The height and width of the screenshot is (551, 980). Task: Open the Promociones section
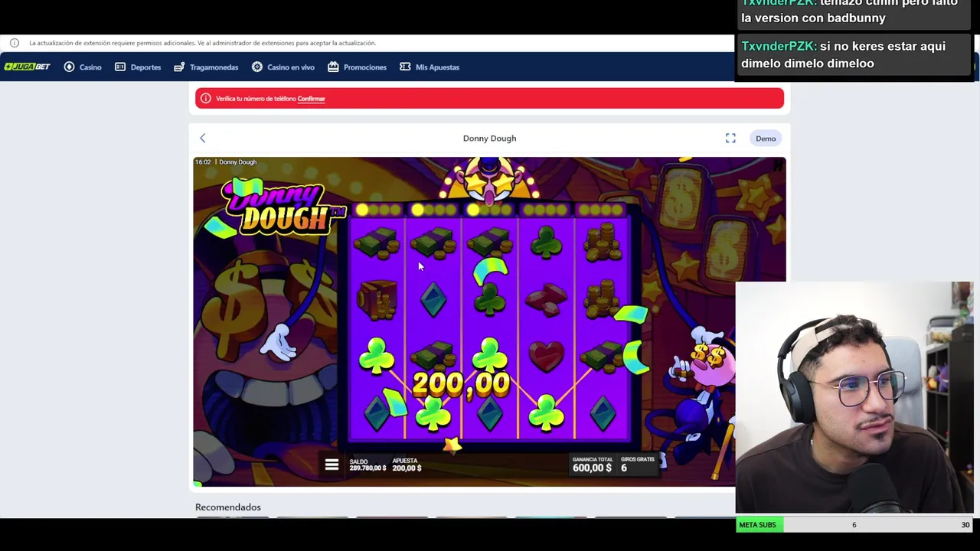pyautogui.click(x=357, y=67)
